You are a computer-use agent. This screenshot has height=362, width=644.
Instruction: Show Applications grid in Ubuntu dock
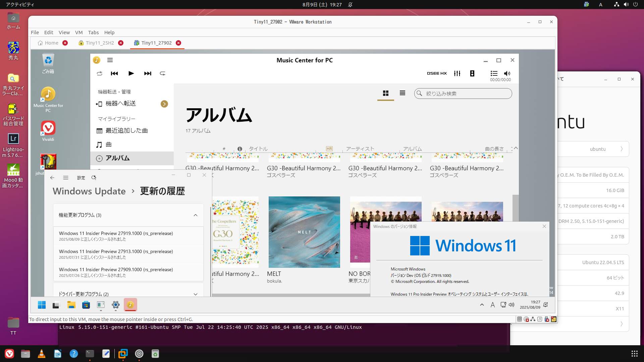pyautogui.click(x=634, y=354)
